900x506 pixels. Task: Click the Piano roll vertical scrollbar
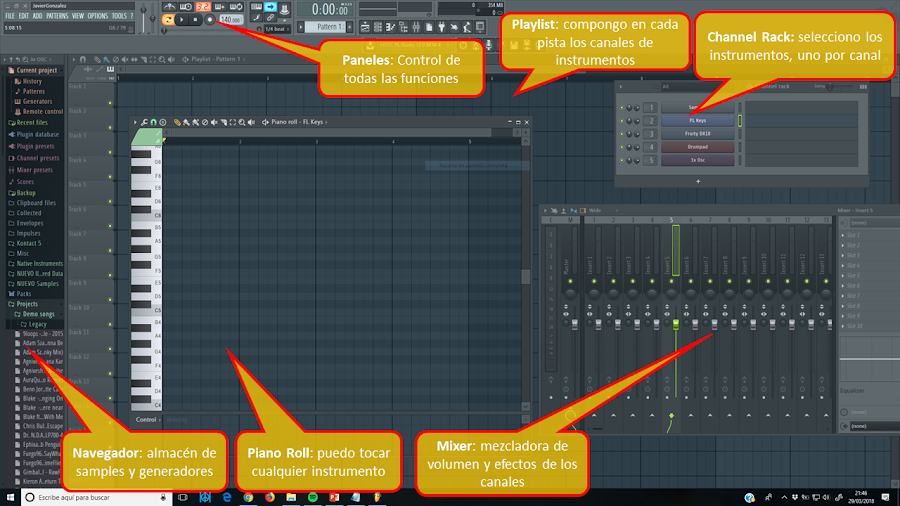click(x=525, y=276)
